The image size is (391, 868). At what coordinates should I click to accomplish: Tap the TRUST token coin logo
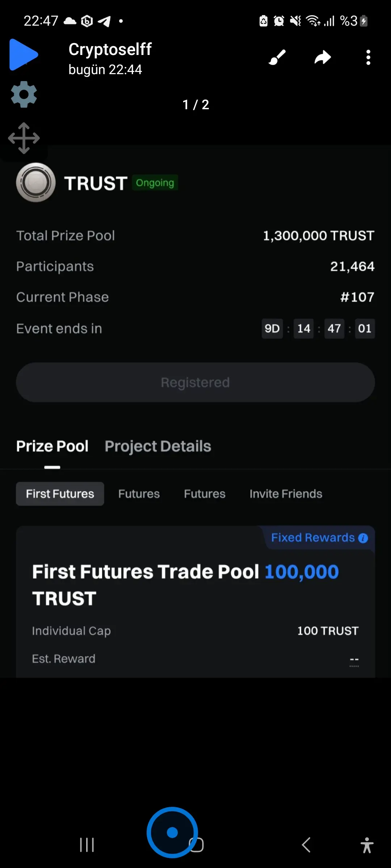pos(36,182)
